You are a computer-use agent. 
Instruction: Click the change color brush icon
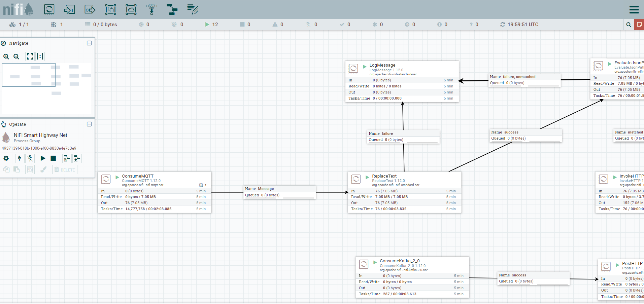coord(43,169)
